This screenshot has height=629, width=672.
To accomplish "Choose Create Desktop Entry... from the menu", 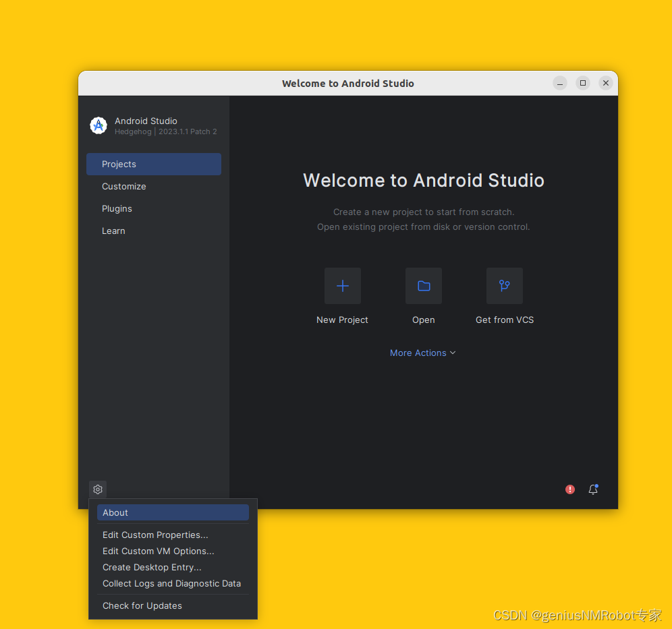I will tap(173, 568).
